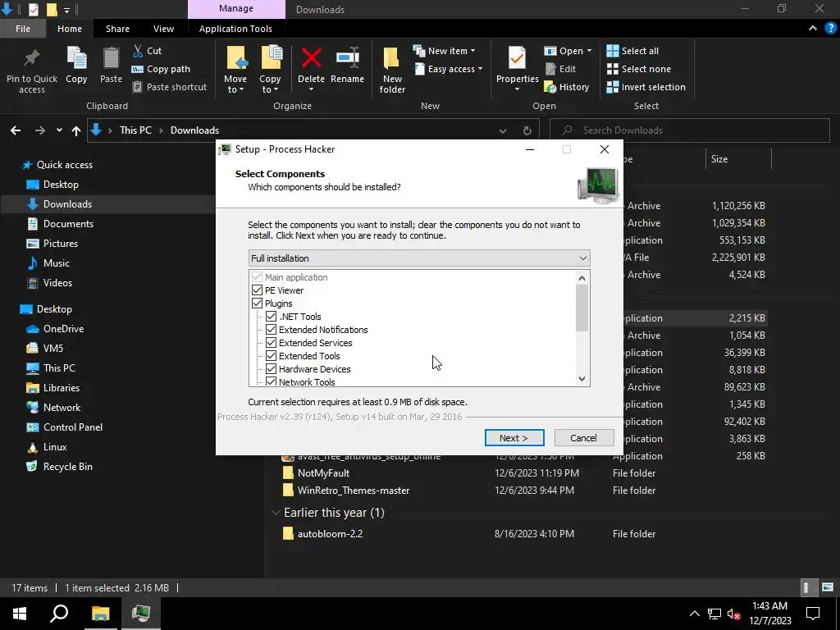The width and height of the screenshot is (840, 630).
Task: Switch to Home ribbon tab
Action: pos(70,29)
